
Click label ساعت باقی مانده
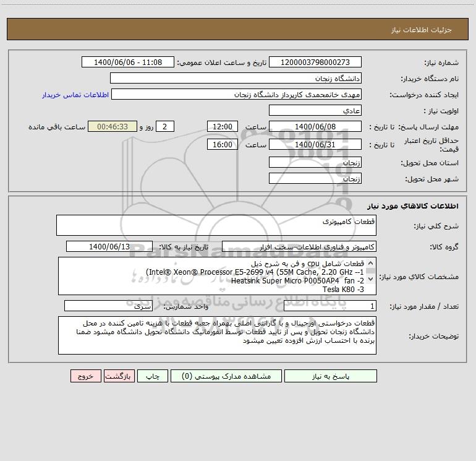click(57, 127)
